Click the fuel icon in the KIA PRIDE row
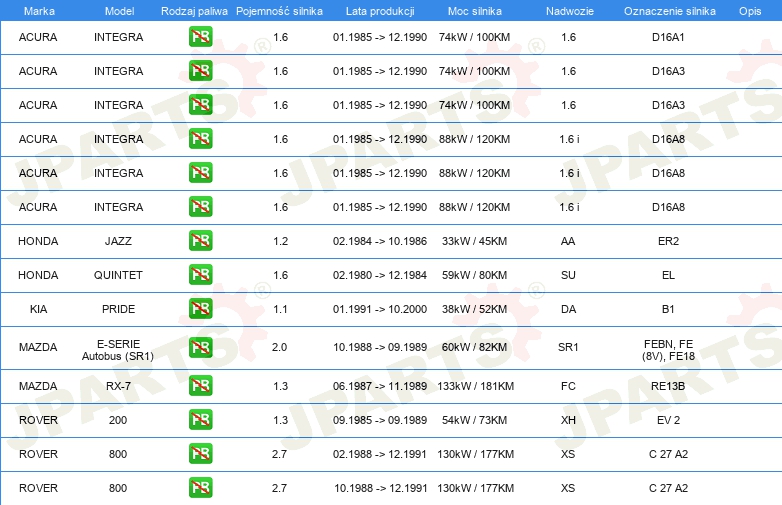This screenshot has height=505, width=782. (x=200, y=308)
